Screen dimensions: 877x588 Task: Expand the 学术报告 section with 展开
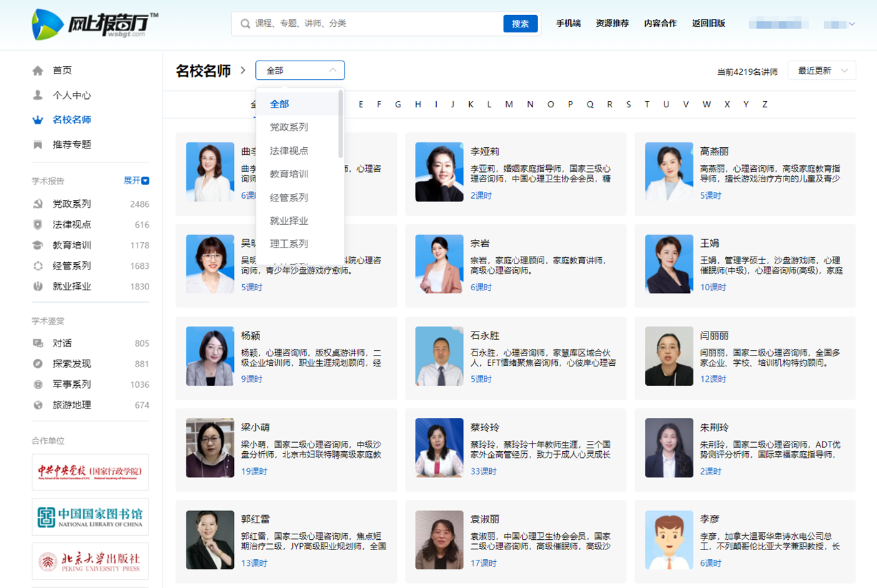[x=136, y=181]
